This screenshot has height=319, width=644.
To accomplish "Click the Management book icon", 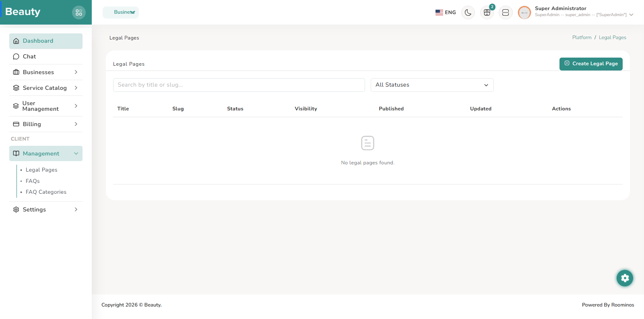I will click(x=16, y=153).
